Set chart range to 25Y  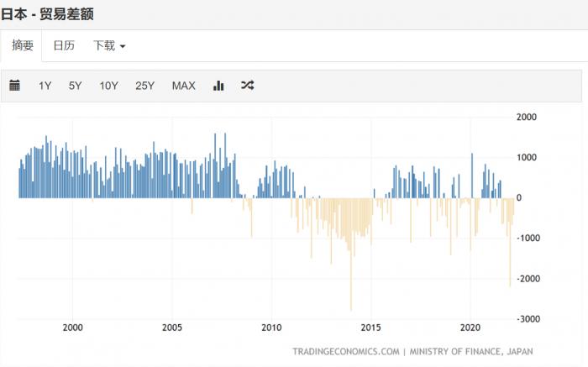point(144,85)
